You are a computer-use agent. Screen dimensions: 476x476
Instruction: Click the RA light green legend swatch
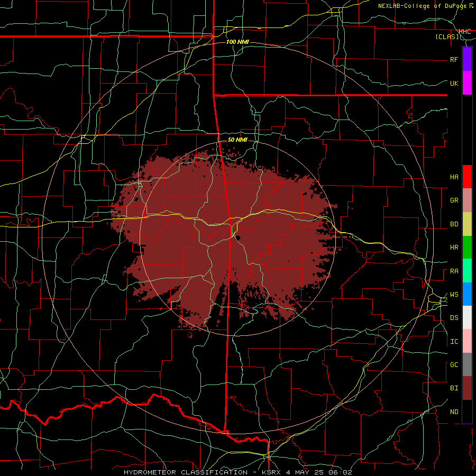(x=467, y=271)
